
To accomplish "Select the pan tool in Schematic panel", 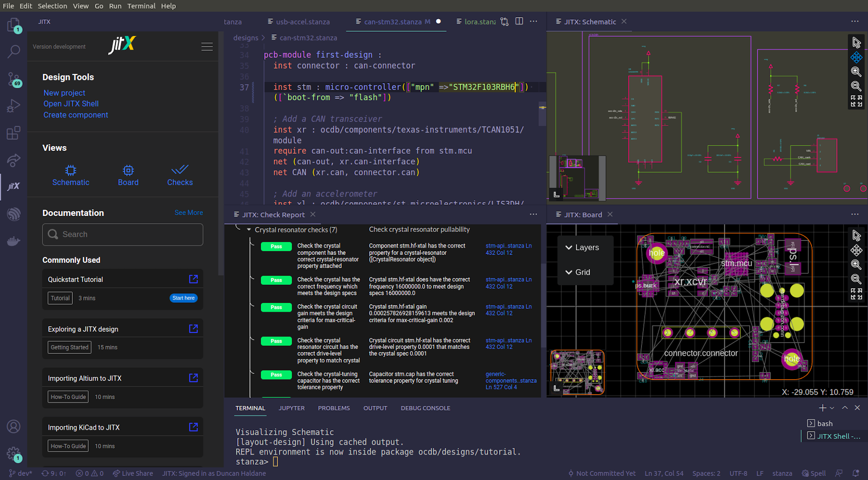I will click(856, 57).
